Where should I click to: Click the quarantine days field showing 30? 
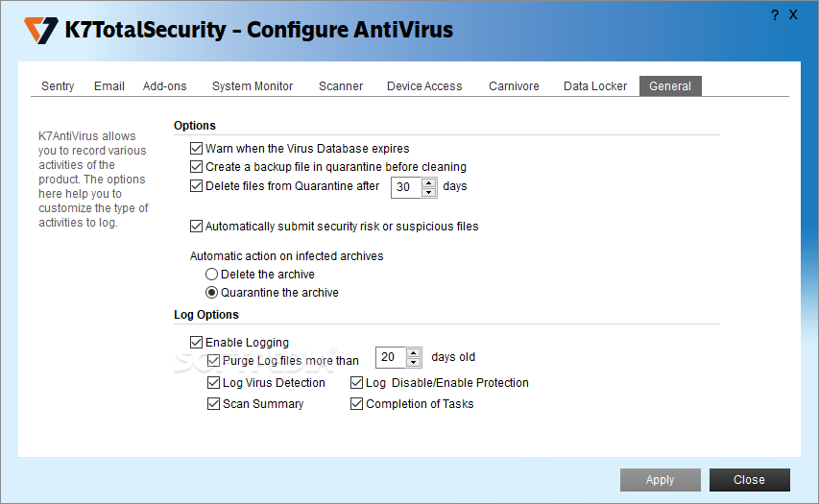pos(405,187)
